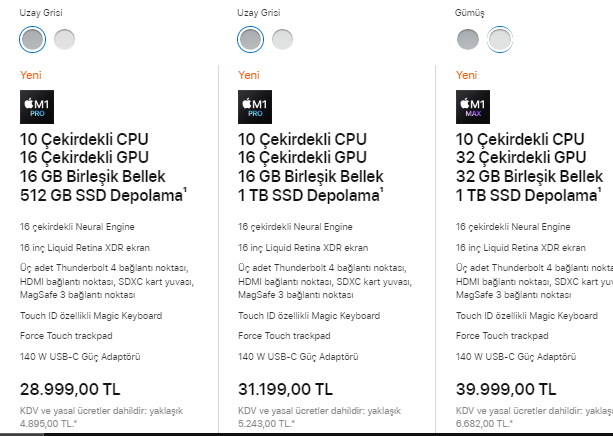This screenshot has height=436, width=613.
Task: Click the 32 GB Birleşik Bellek heading line
Action: pyautogui.click(x=528, y=175)
